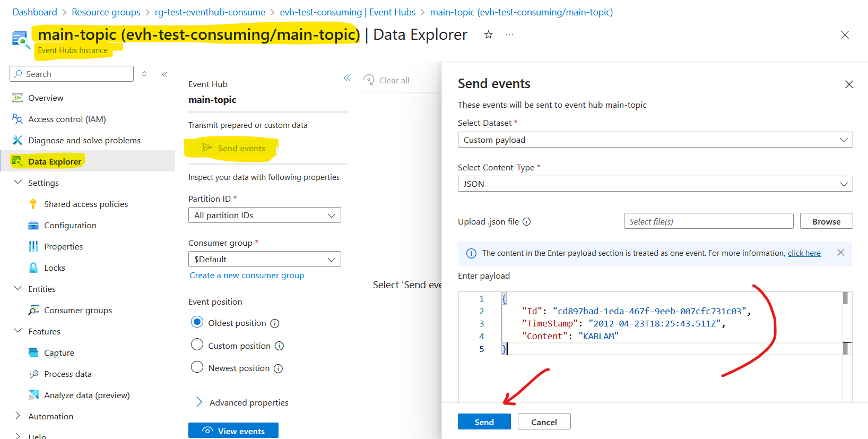Click Create a new consumer group link
This screenshot has height=439, width=868.
247,276
